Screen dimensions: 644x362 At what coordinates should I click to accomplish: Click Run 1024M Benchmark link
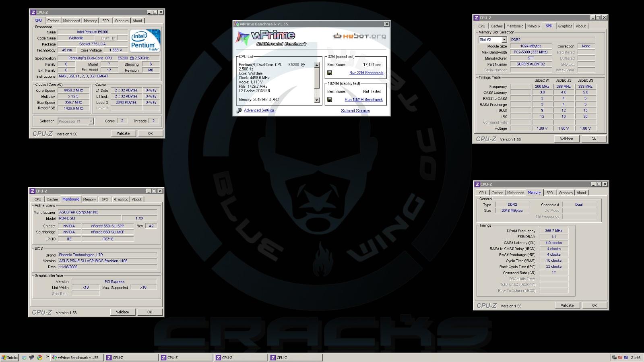click(x=364, y=99)
